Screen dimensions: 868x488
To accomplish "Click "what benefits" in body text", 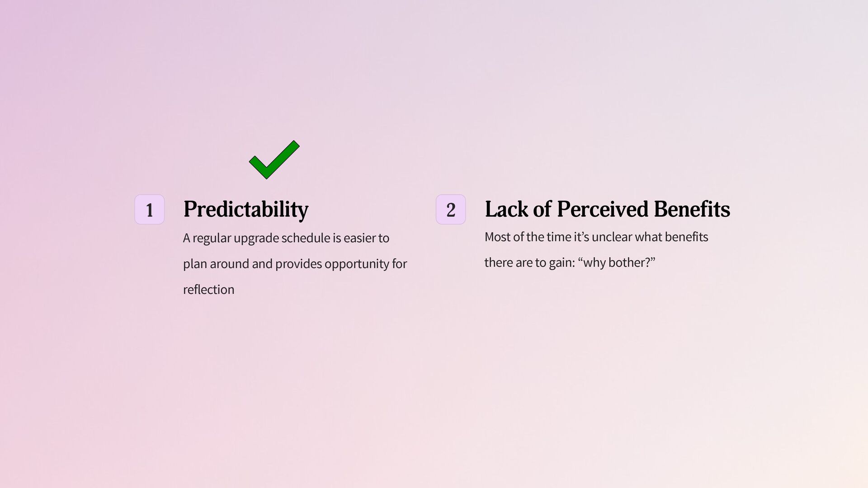I will coord(671,237).
